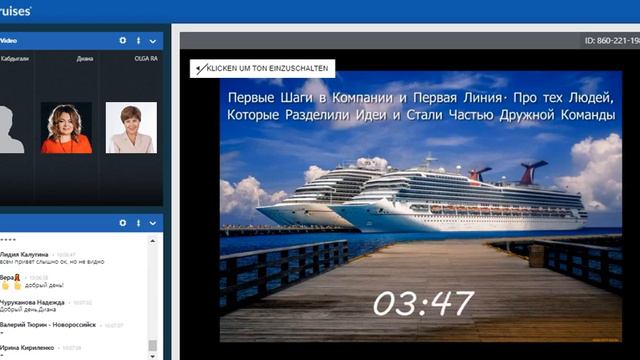Click chat author Ирина Кириленко
This screenshot has width=640, height=360.
point(27,348)
